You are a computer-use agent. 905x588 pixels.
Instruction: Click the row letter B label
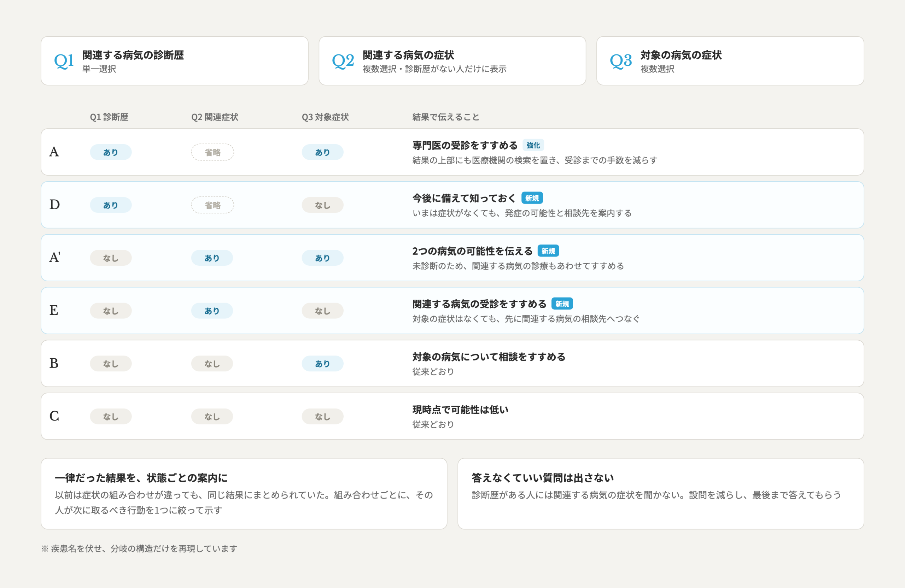tap(54, 363)
